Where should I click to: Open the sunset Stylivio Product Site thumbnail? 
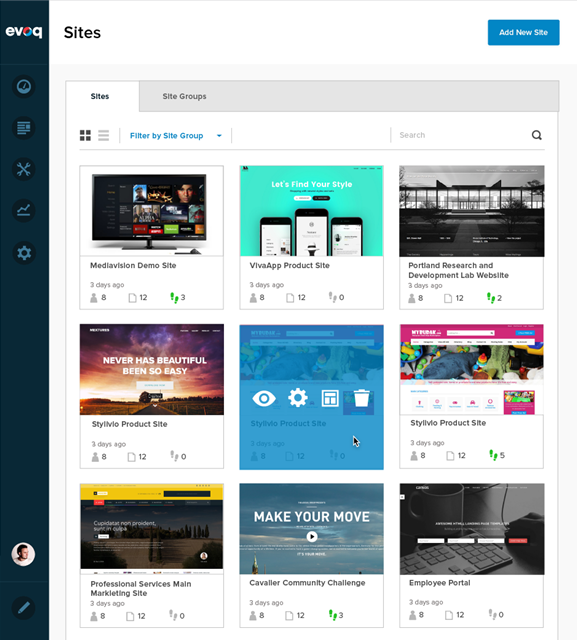[152, 369]
